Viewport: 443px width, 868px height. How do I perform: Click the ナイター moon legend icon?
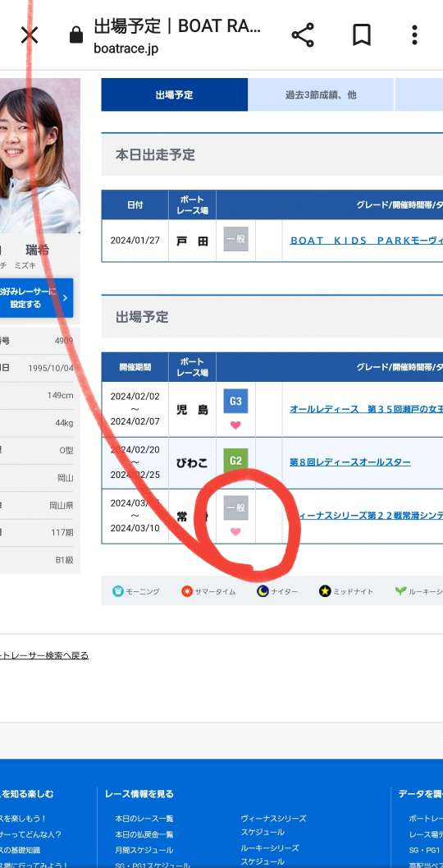coord(263,591)
